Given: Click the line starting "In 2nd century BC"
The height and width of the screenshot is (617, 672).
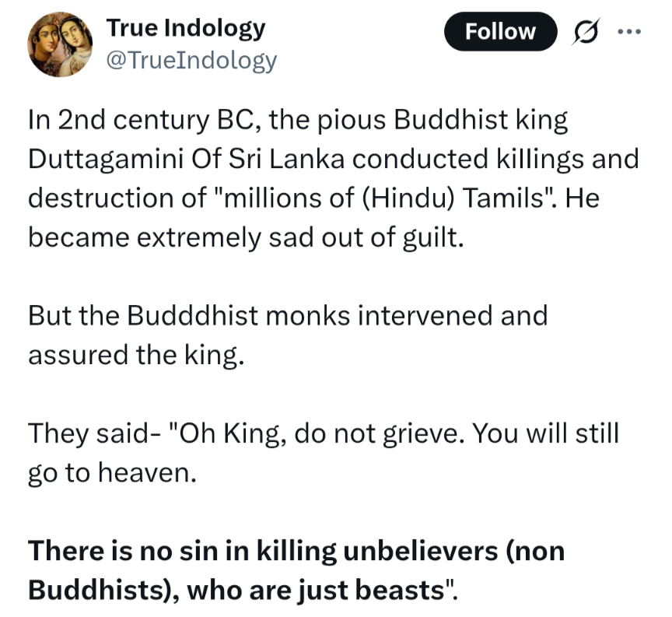Looking at the screenshot, I should coord(298,120).
